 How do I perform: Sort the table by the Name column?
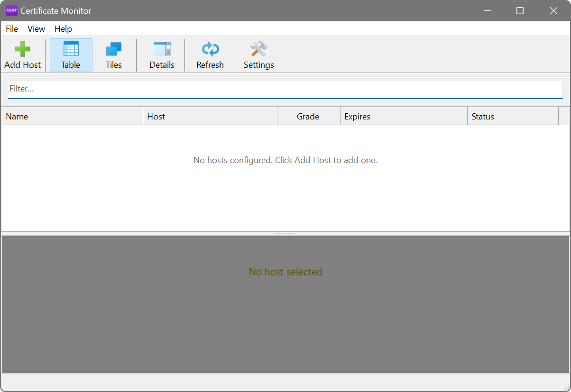[x=71, y=116]
